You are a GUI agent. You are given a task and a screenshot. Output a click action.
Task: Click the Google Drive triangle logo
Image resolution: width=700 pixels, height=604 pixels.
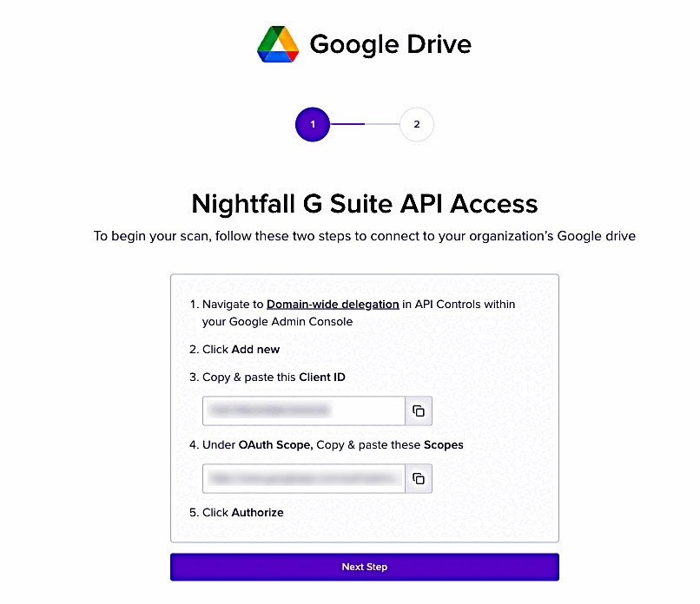(278, 44)
